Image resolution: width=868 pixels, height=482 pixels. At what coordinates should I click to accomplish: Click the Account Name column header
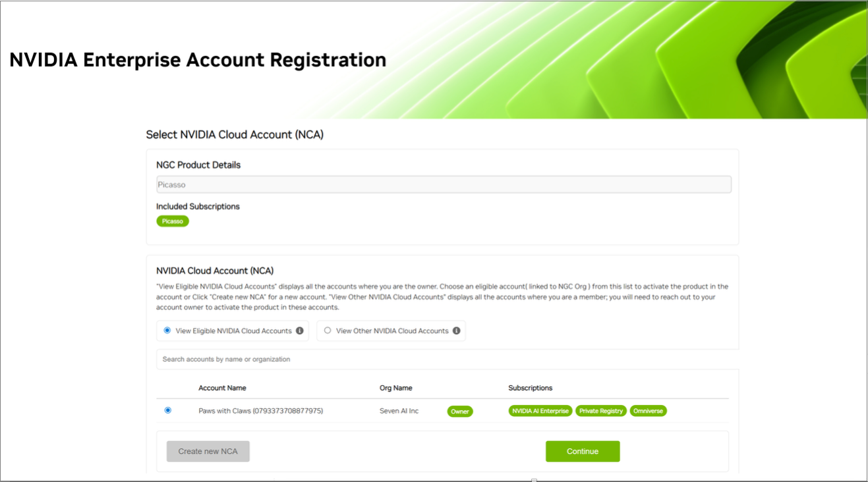coord(222,388)
